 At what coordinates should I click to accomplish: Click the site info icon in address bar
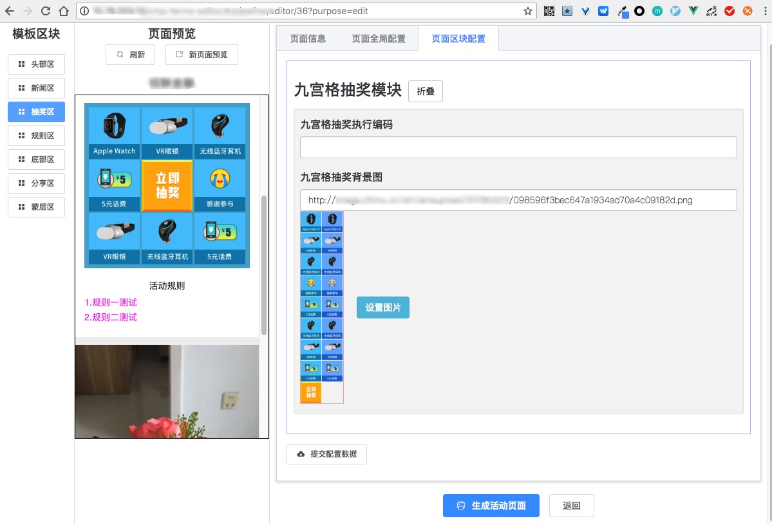(84, 11)
